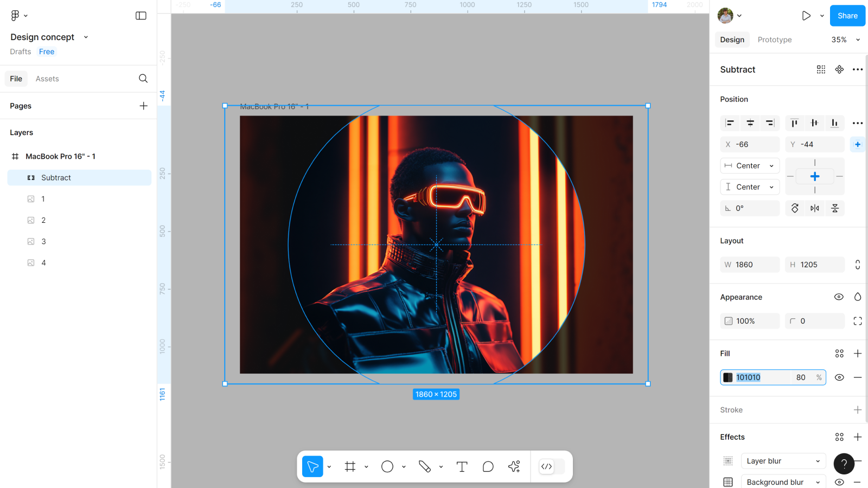Open the AI actions tool
Image resolution: width=868 pixels, height=488 pixels.
click(514, 467)
